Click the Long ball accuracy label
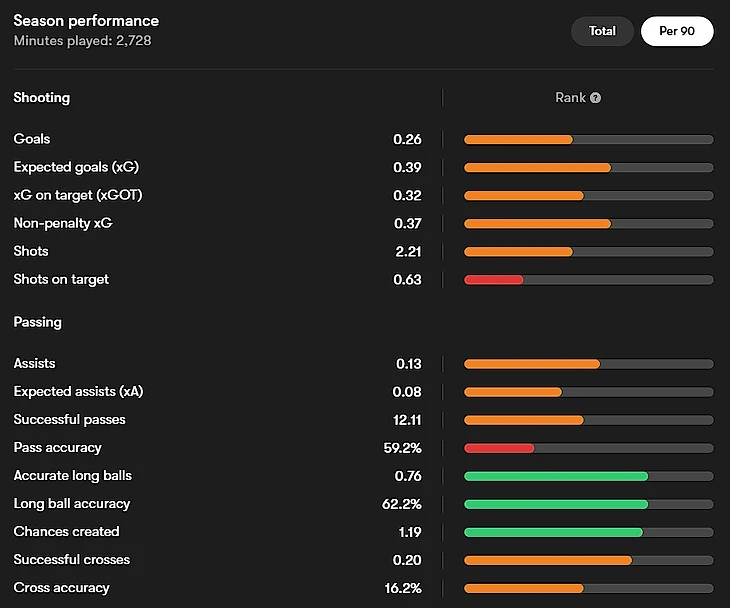Screen dimensions: 730x608 coord(72,503)
